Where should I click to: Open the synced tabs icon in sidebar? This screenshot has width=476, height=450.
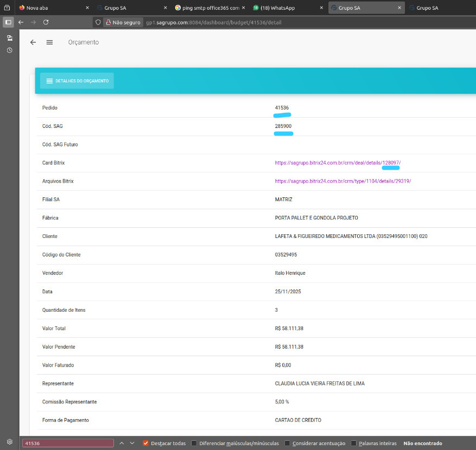pos(9,38)
